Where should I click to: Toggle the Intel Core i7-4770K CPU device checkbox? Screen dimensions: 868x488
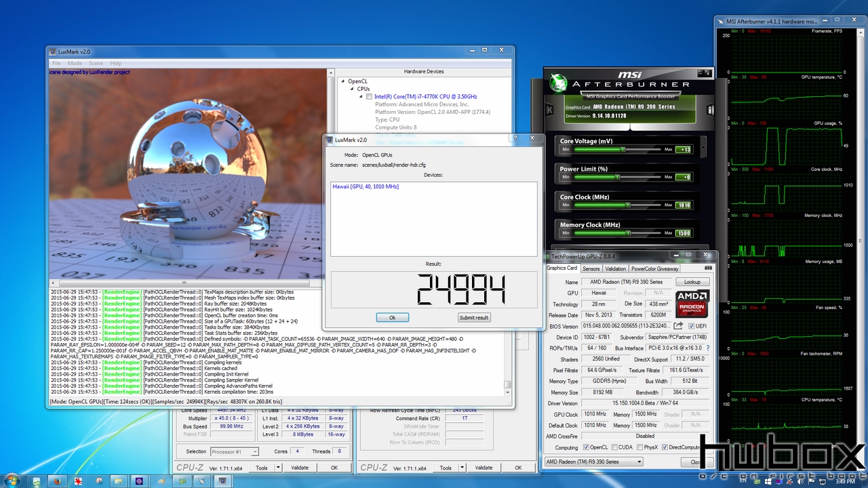(x=369, y=97)
